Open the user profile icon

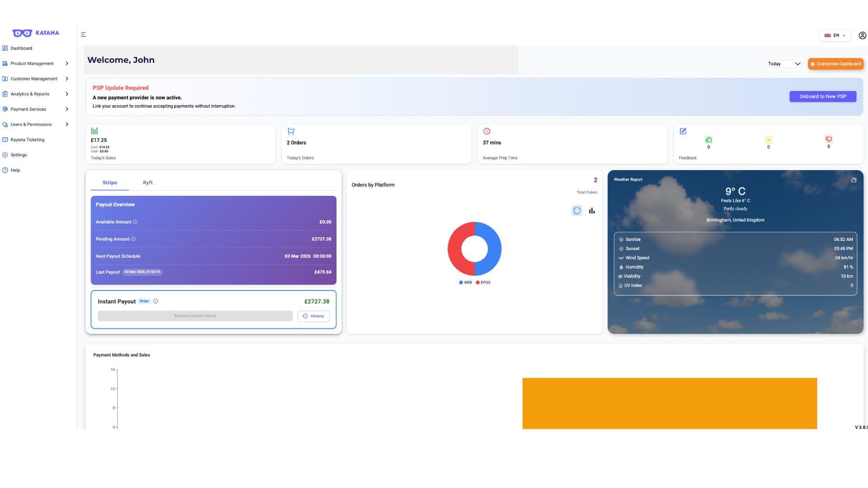(x=862, y=35)
